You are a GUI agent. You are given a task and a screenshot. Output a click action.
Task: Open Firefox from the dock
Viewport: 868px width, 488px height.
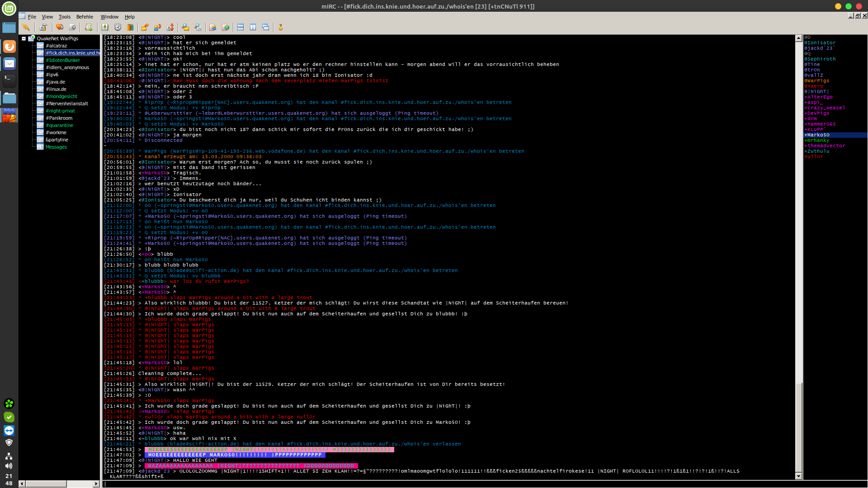coord(9,47)
